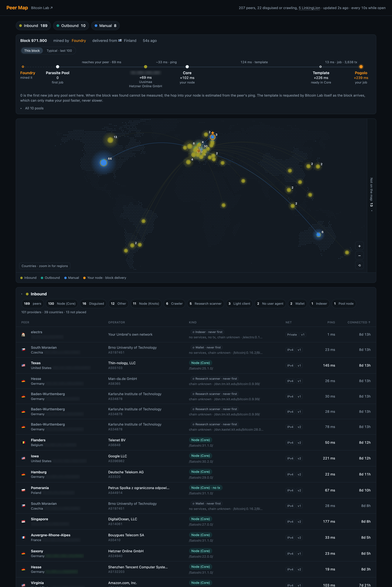Filter inbound peers by 16 Disguised
The image size is (392, 587).
93,304
